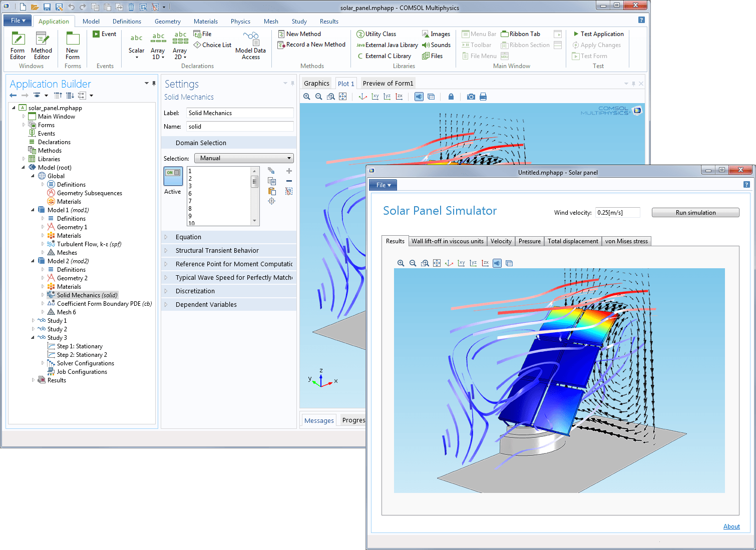This screenshot has width=756, height=550.
Task: Zoom out within the Plot 1 toolbar
Action: tap(319, 97)
